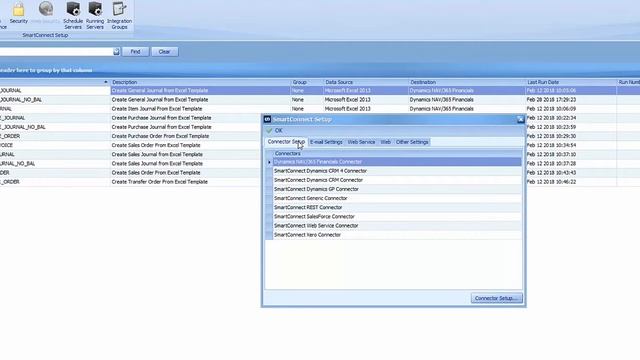Sort by the Description column header
The image size is (640, 360).
[x=200, y=82]
